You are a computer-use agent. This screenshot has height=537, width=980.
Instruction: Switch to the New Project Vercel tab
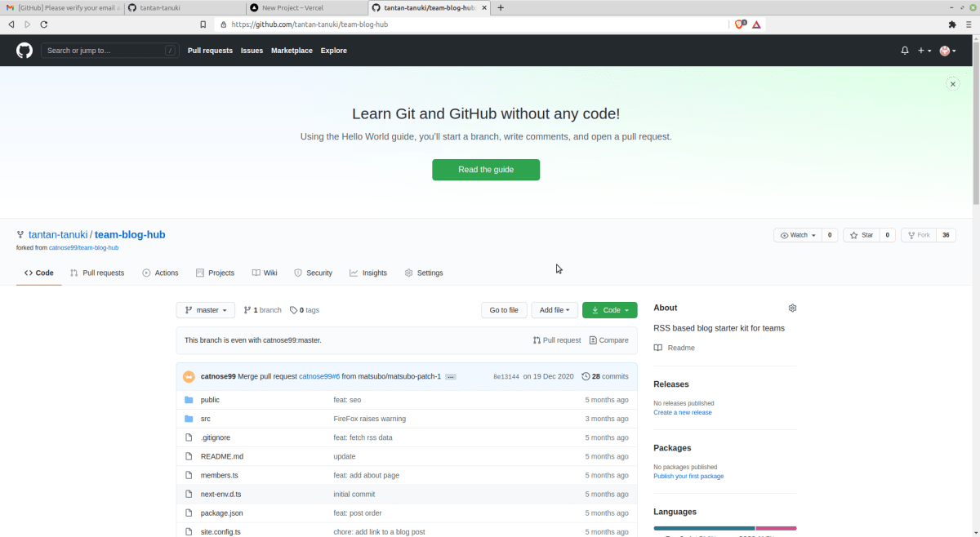(x=306, y=7)
